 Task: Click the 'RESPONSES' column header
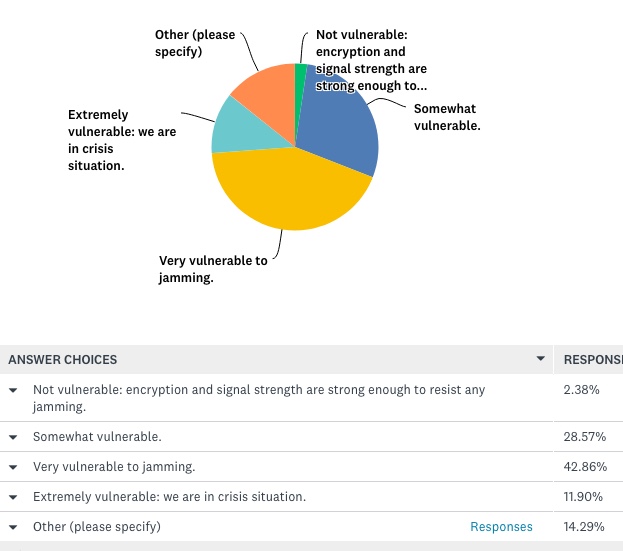click(593, 359)
